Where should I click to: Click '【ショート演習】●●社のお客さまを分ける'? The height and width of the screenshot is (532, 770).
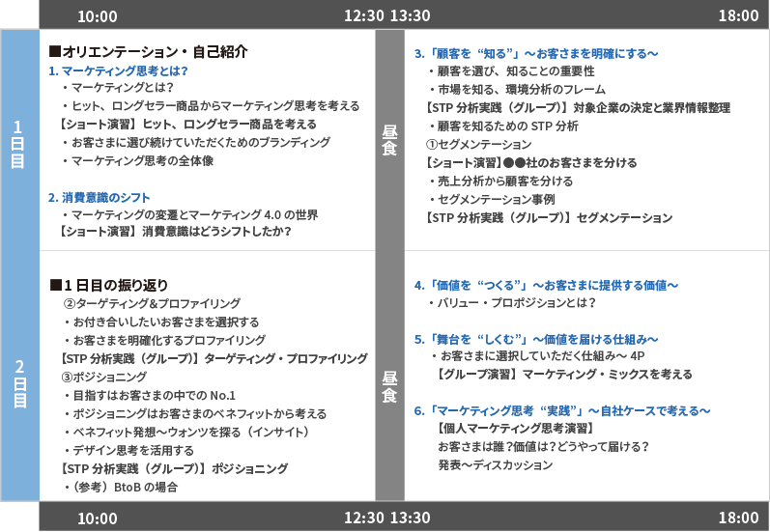pyautogui.click(x=530, y=163)
